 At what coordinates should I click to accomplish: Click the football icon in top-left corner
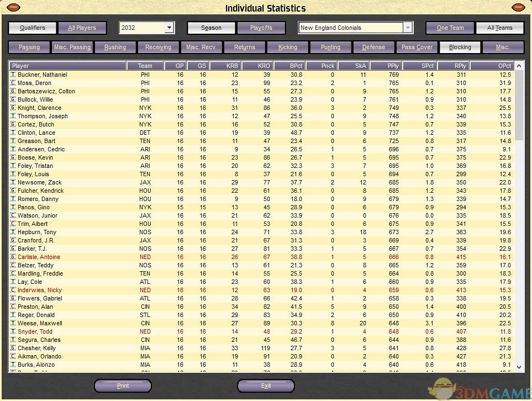click(x=13, y=8)
